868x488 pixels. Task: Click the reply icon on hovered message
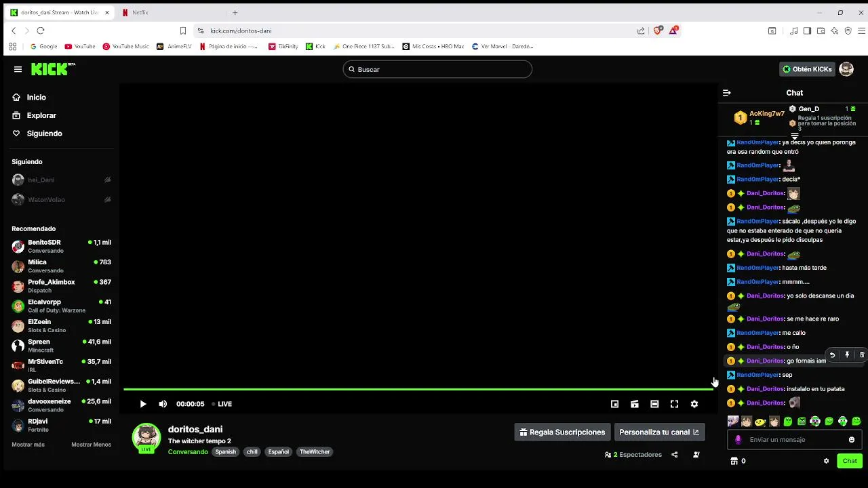832,355
